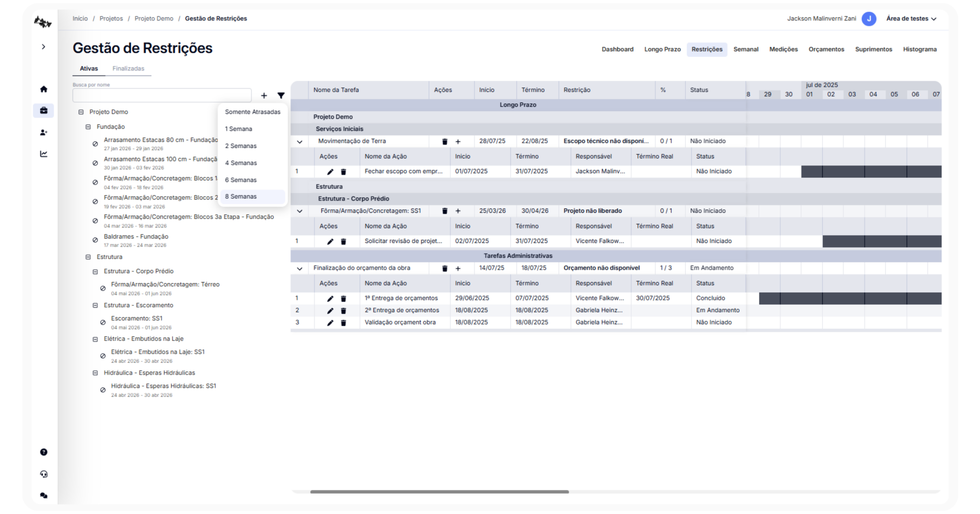Click the help question mark icon
This screenshot has width=980, height=514.
pos(44,452)
